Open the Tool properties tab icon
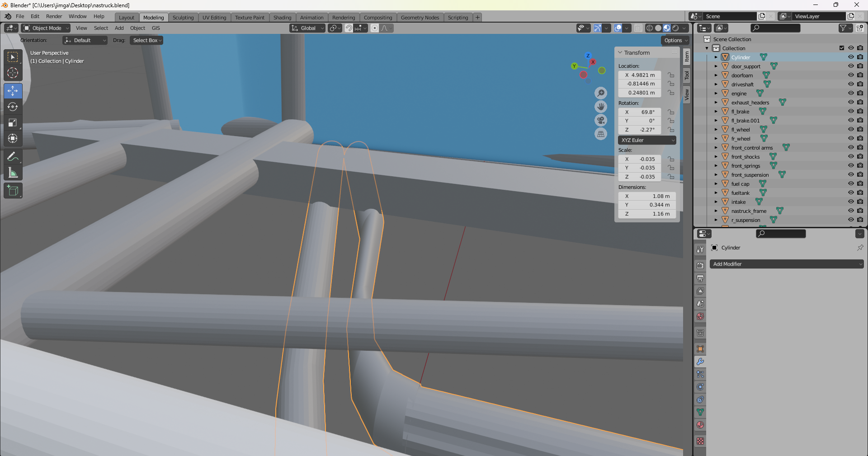 pos(700,249)
